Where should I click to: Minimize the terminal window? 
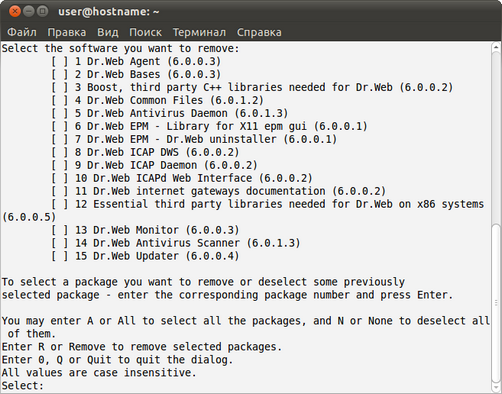(x=29, y=11)
